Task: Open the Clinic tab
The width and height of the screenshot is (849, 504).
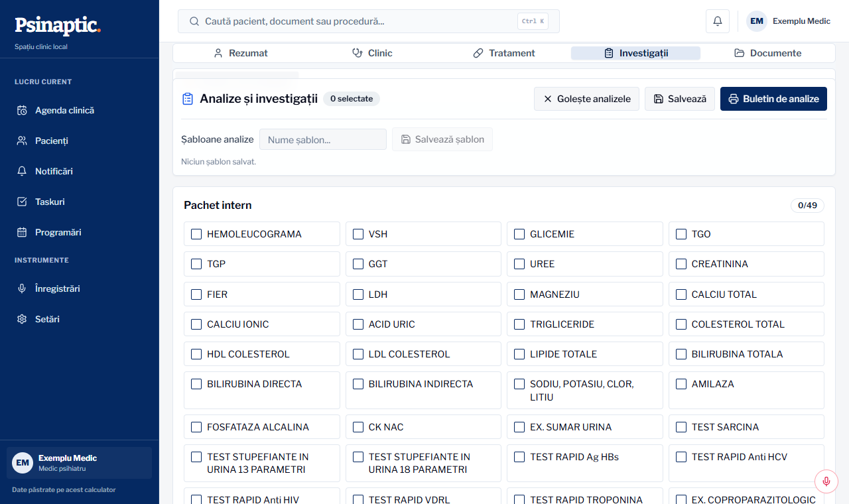Action: pos(372,53)
